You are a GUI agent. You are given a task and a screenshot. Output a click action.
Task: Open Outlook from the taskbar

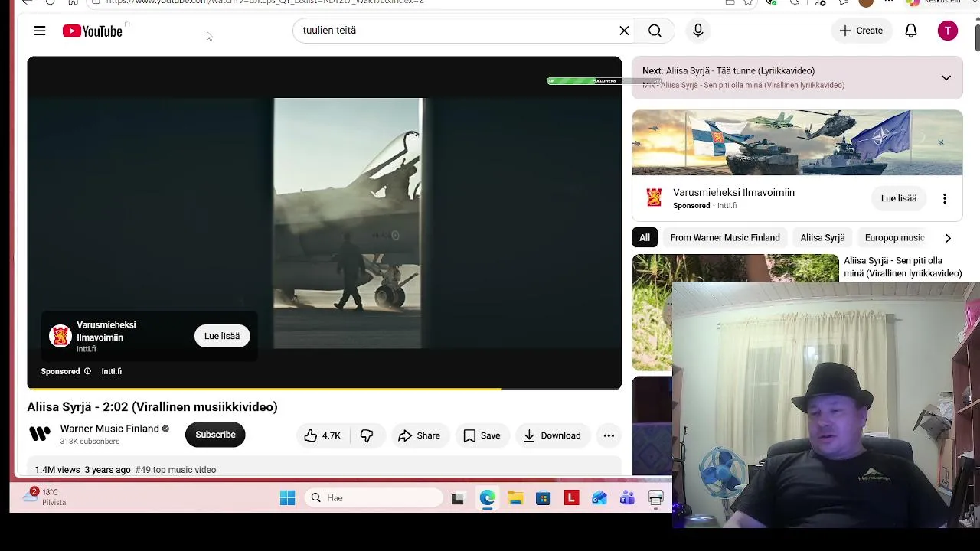click(x=599, y=498)
